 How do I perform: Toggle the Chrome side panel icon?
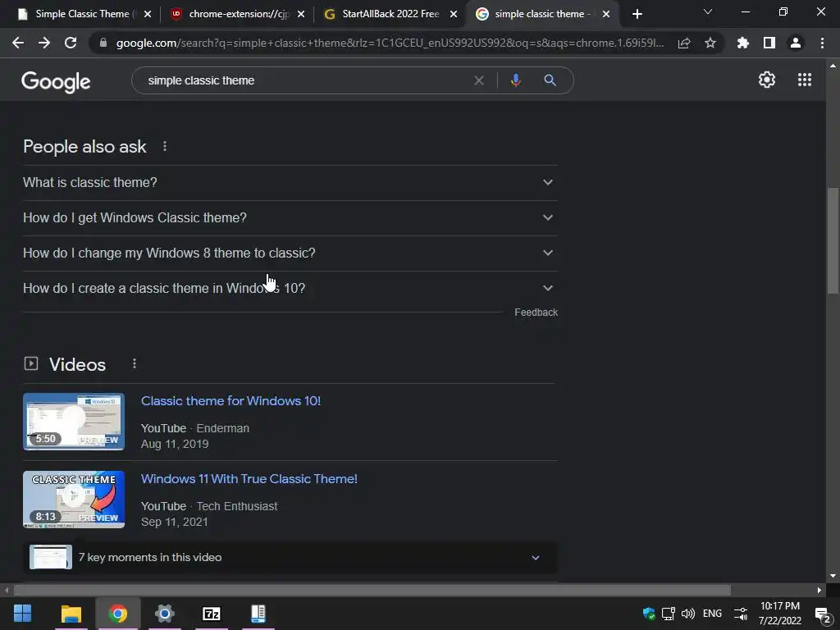769,43
